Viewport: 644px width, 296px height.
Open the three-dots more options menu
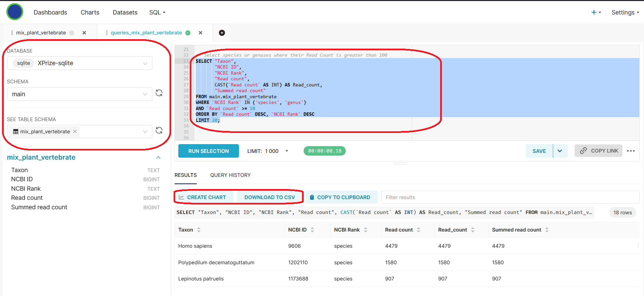tap(631, 151)
